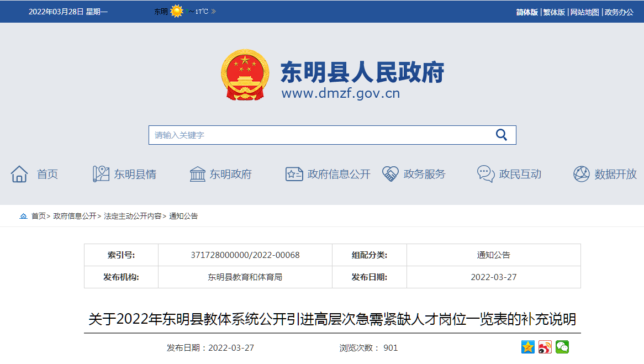Click the 发布机构 label cell

click(x=121, y=277)
